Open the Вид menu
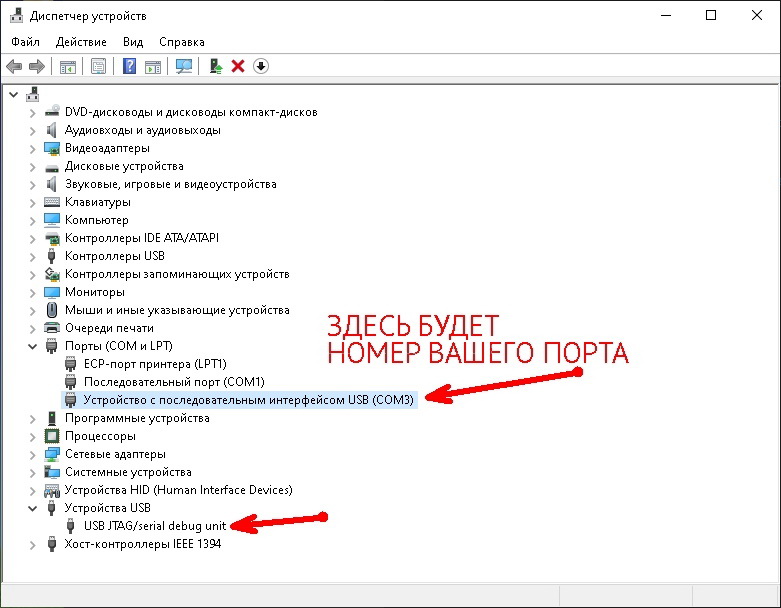This screenshot has height=608, width=781. 133,42
